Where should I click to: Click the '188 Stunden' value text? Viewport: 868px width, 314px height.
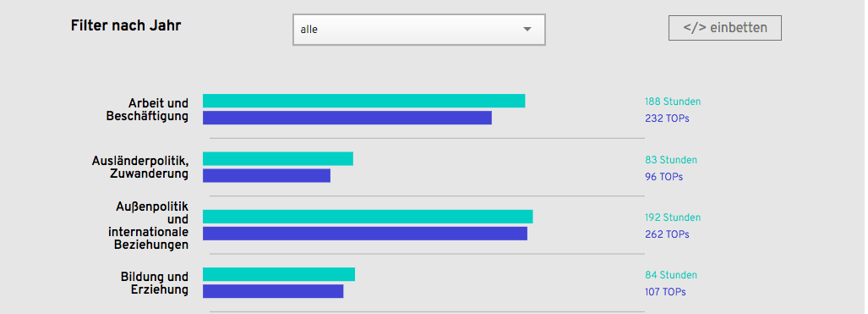coord(673,102)
